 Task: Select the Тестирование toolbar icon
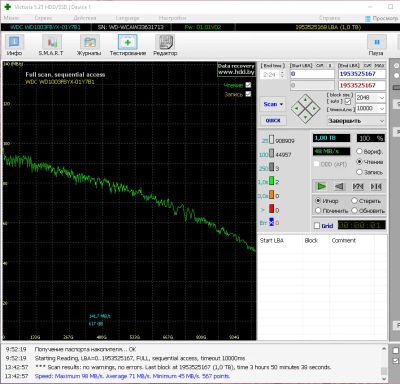click(x=128, y=45)
